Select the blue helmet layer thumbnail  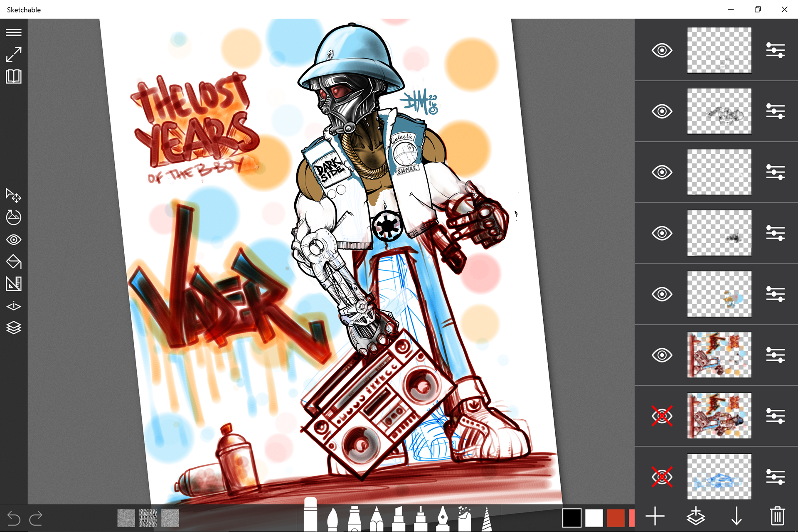(719, 294)
